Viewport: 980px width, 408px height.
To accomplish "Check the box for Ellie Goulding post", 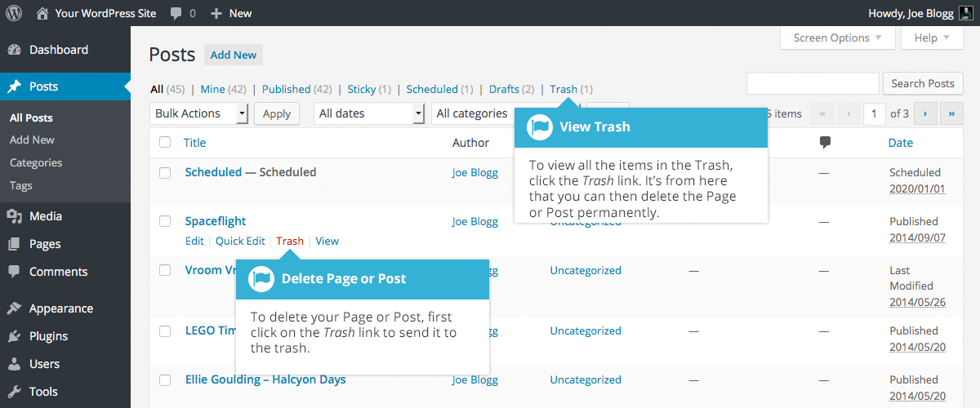I will pyautogui.click(x=165, y=379).
